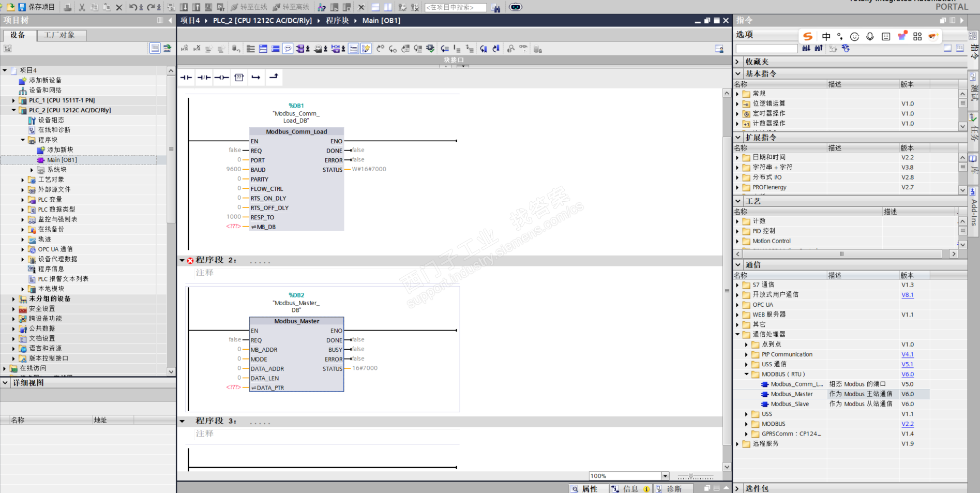Toggle Sogou punctuation mode

[x=840, y=36]
